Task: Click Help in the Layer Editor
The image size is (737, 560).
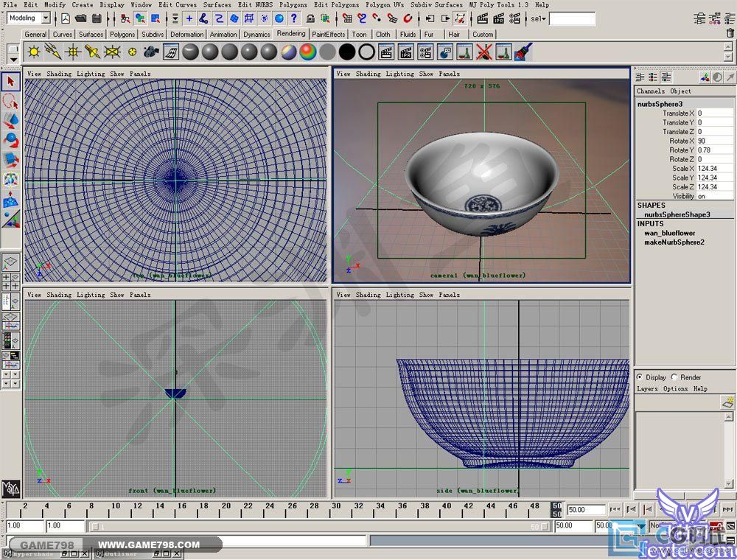Action: pyautogui.click(x=700, y=389)
